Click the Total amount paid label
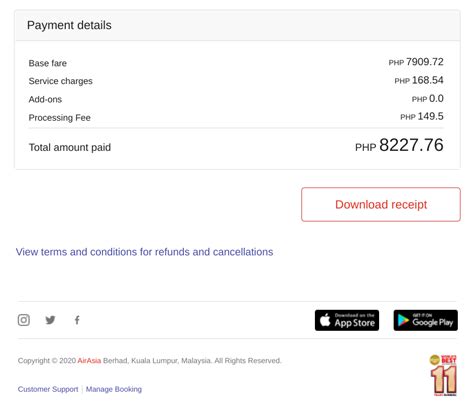474x403 pixels. (x=70, y=147)
